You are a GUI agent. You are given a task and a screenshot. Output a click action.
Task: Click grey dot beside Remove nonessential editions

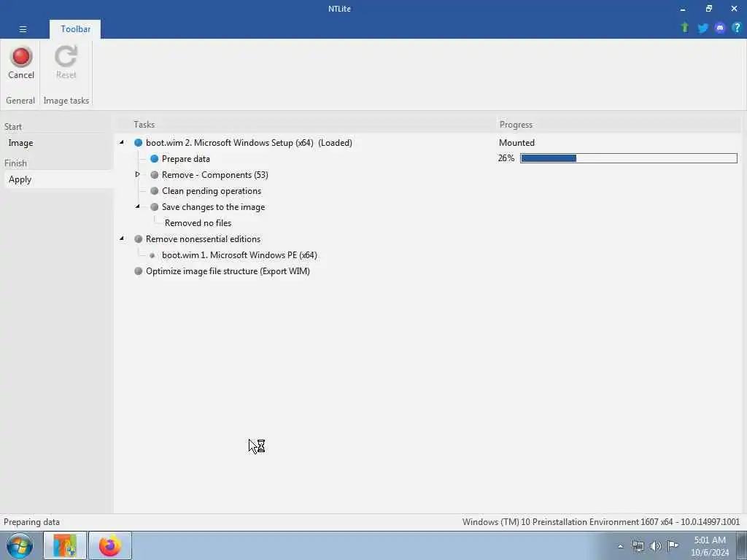(138, 239)
